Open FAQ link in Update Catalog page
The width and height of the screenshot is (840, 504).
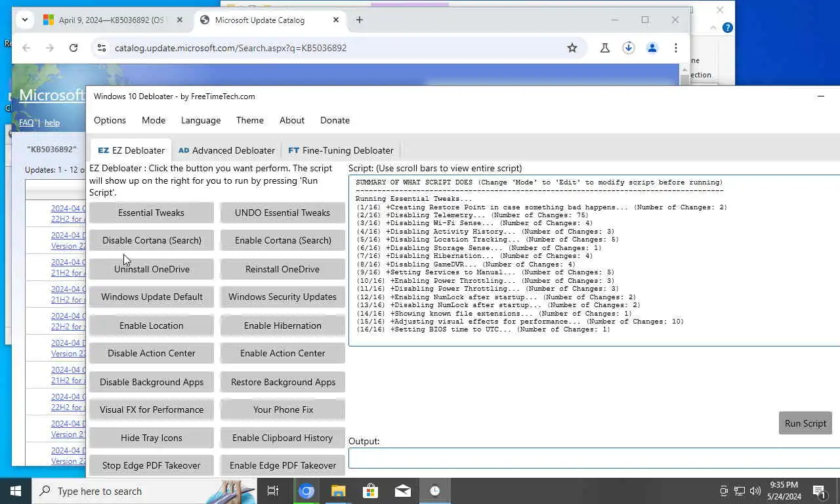tap(26, 123)
